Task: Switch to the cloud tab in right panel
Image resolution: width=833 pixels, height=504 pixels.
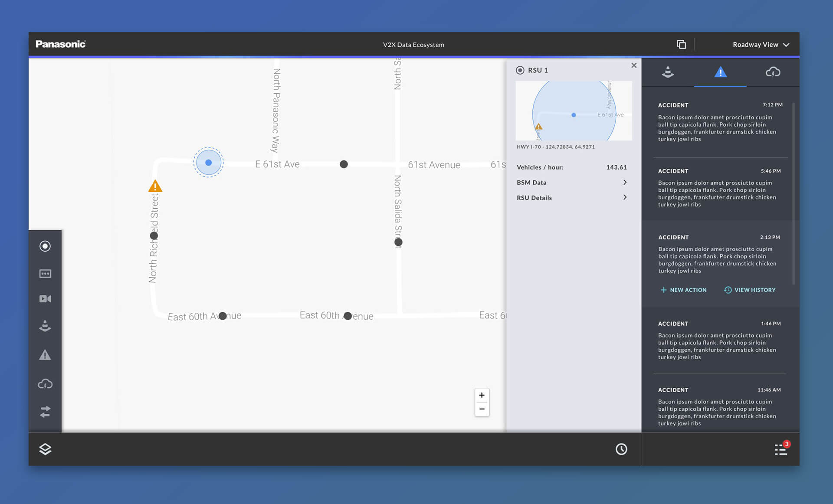Action: [773, 72]
